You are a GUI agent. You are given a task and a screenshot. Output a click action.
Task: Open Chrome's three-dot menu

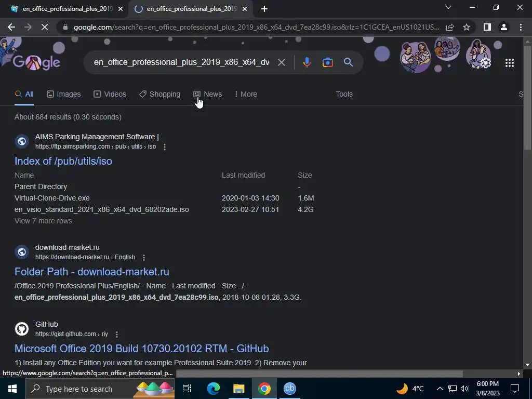pos(521,27)
